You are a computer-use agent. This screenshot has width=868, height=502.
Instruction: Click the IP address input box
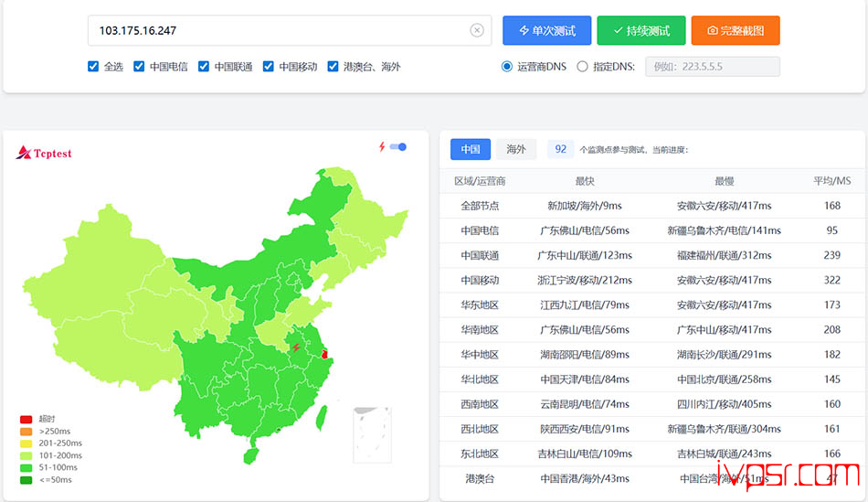(x=290, y=30)
